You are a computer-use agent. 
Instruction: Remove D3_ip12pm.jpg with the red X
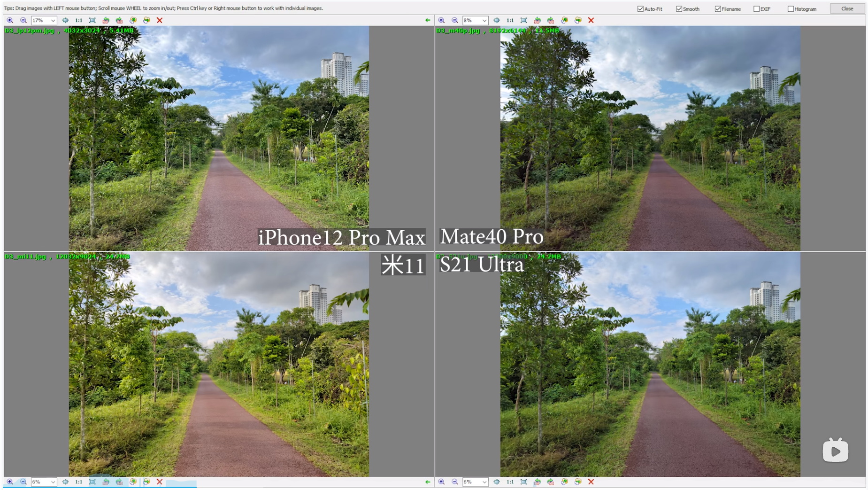pyautogui.click(x=160, y=20)
